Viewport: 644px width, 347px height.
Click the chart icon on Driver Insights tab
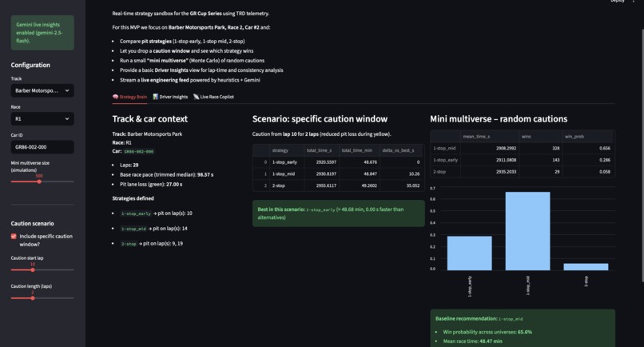pos(155,97)
